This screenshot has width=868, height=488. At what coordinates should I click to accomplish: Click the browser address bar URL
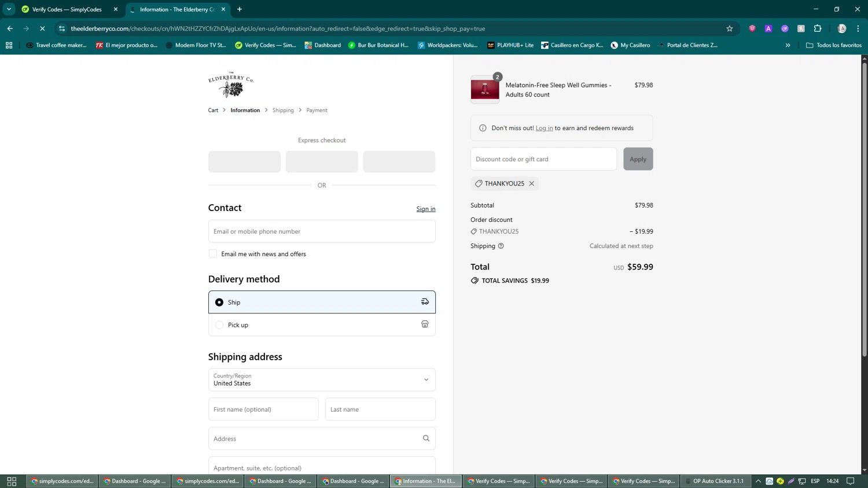coord(278,28)
